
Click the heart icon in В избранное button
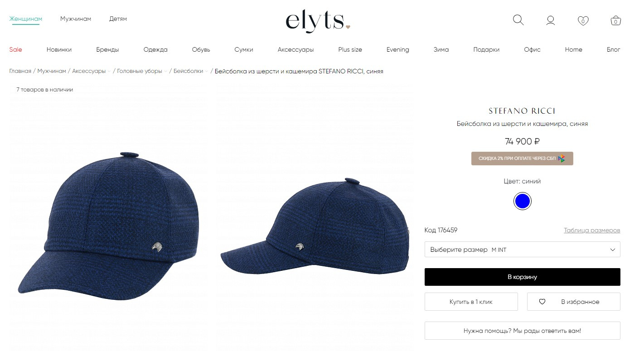(x=542, y=302)
